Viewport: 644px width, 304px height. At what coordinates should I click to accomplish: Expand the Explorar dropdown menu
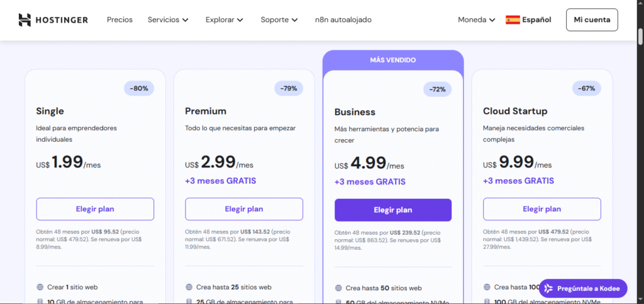pyautogui.click(x=224, y=20)
